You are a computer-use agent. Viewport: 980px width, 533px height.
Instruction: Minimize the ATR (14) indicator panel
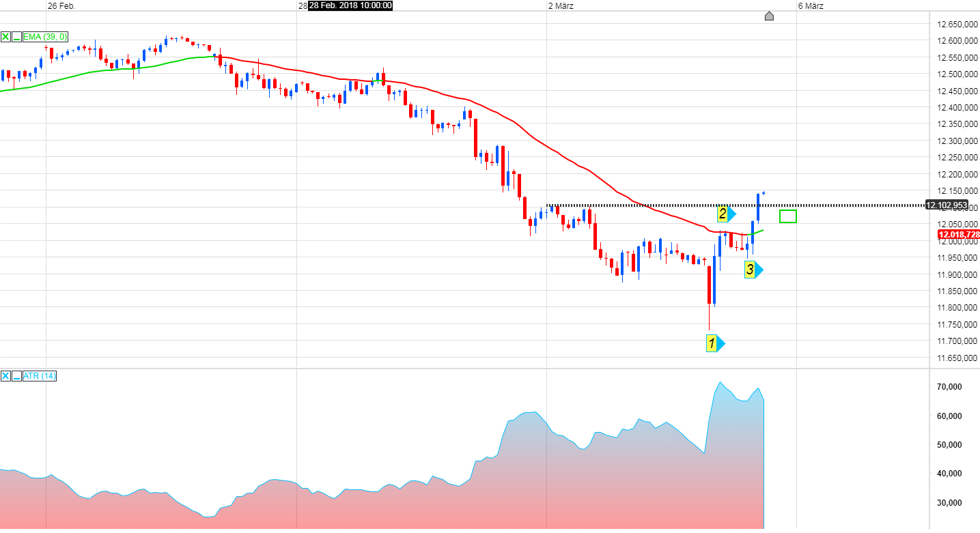click(x=16, y=376)
